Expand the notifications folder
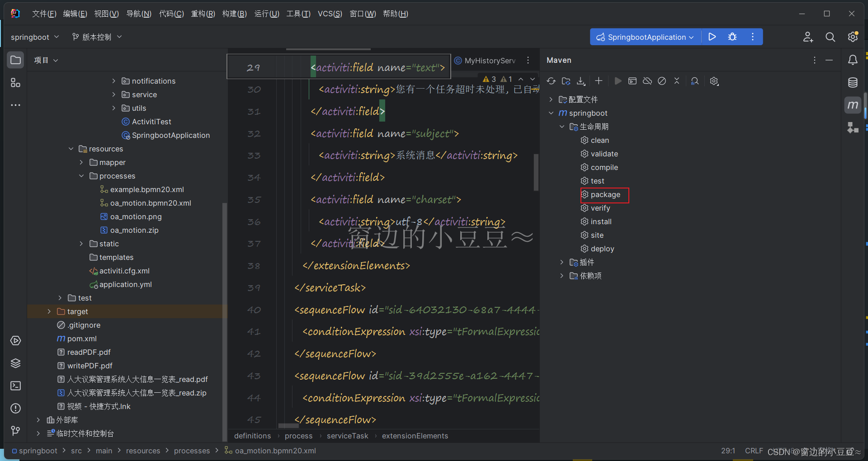 [x=114, y=81]
